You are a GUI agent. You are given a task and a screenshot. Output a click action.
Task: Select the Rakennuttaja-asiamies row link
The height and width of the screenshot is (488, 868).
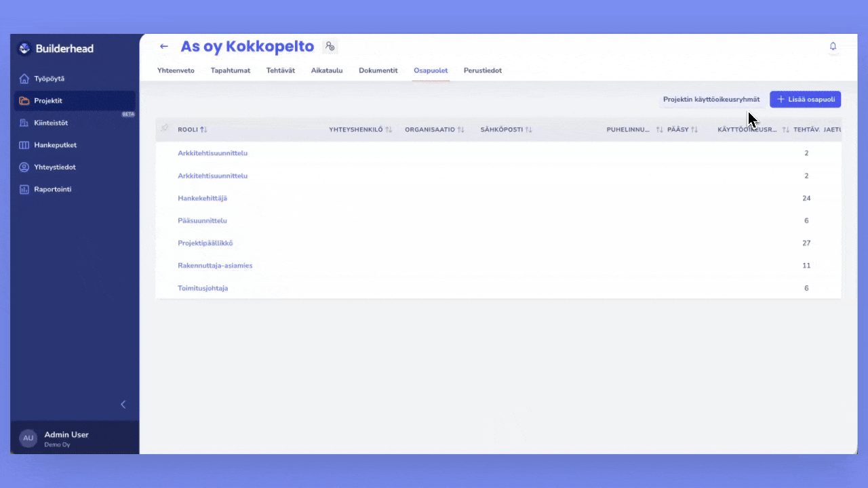(x=215, y=266)
